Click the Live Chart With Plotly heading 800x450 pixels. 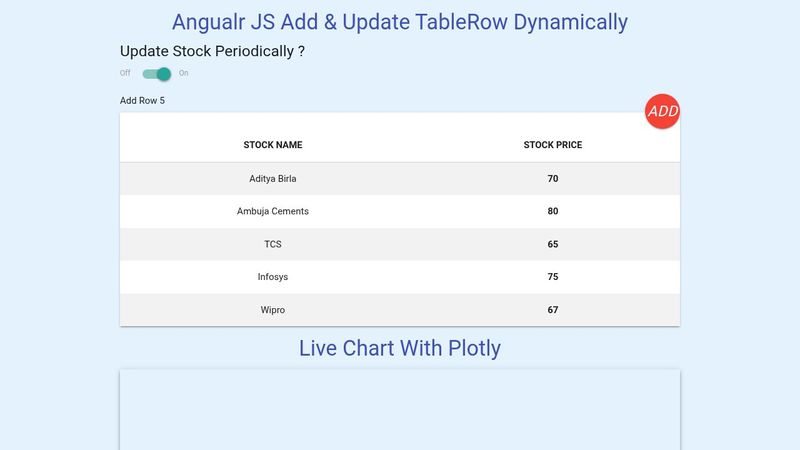(400, 348)
